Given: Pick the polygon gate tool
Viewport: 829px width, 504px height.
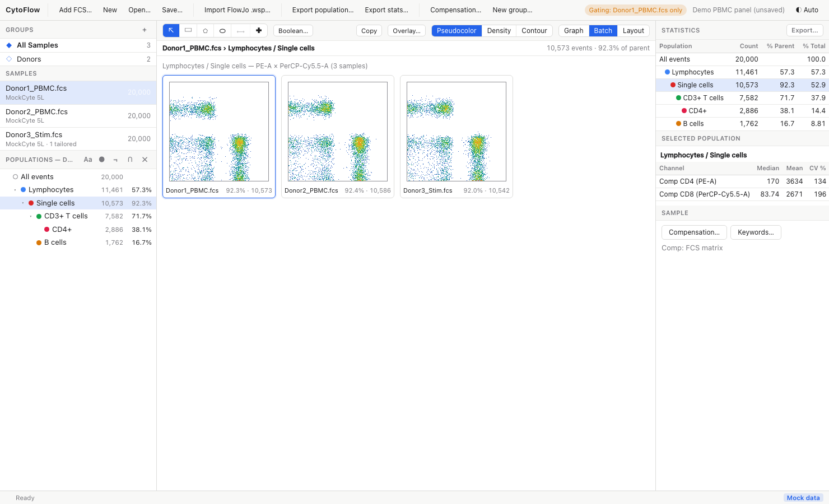Looking at the screenshot, I should click(206, 31).
